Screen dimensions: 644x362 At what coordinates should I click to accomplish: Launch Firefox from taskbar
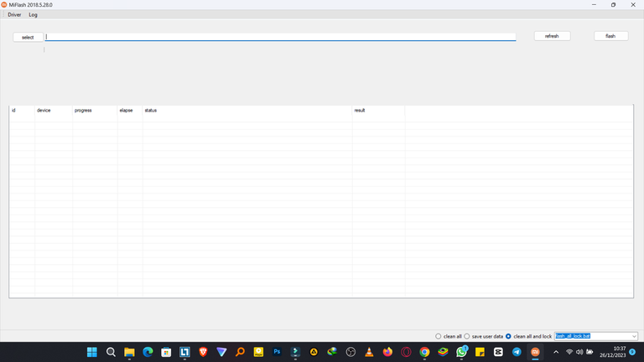[387, 352]
